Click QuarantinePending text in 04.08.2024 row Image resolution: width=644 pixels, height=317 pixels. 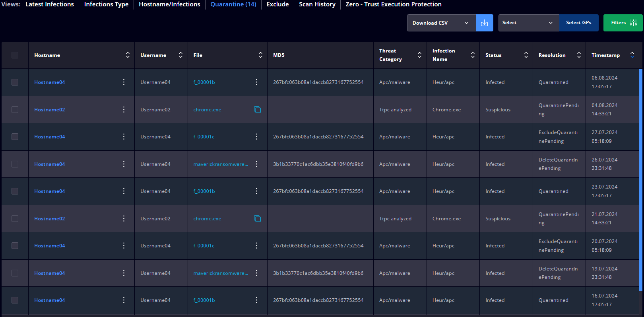[x=559, y=109]
